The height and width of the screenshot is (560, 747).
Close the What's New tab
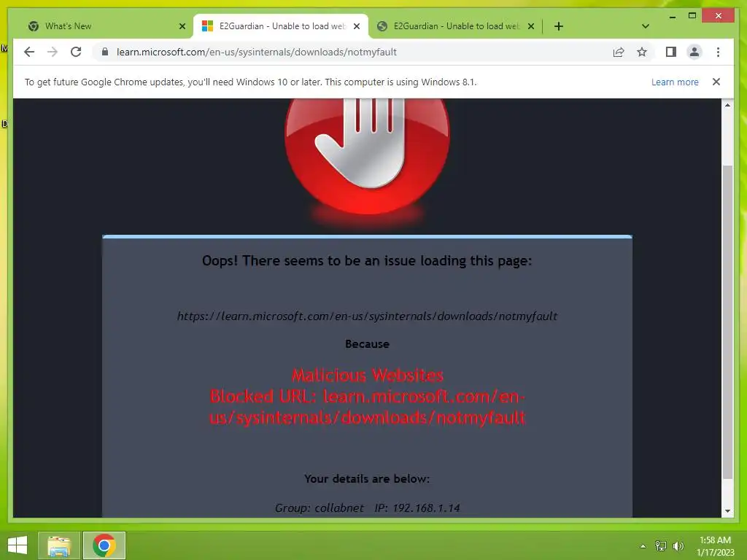[x=182, y=26]
